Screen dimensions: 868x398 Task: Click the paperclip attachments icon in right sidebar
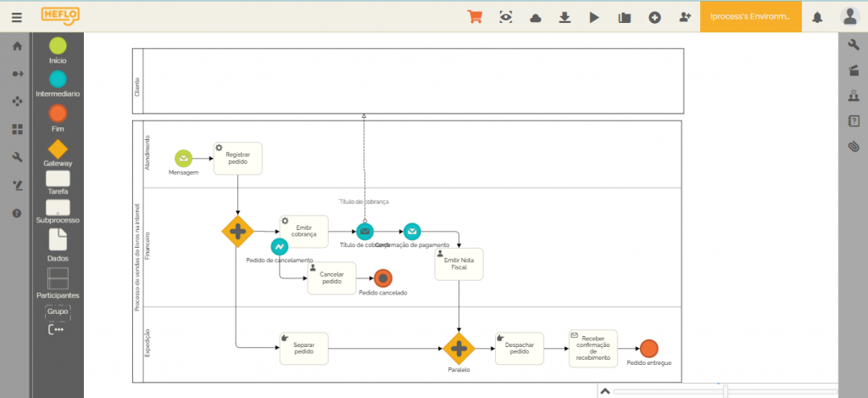tap(853, 147)
